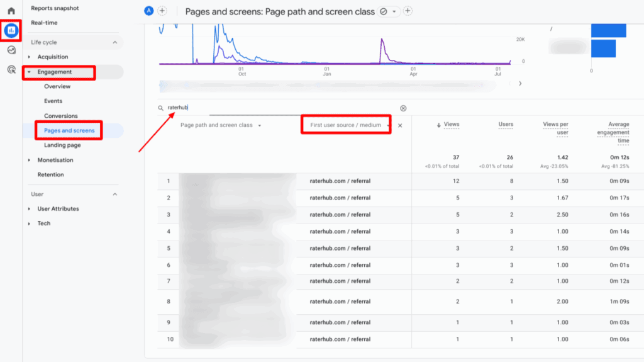The width and height of the screenshot is (644, 362).
Task: Clear the raterhub search with X icon
Action: pos(403,108)
